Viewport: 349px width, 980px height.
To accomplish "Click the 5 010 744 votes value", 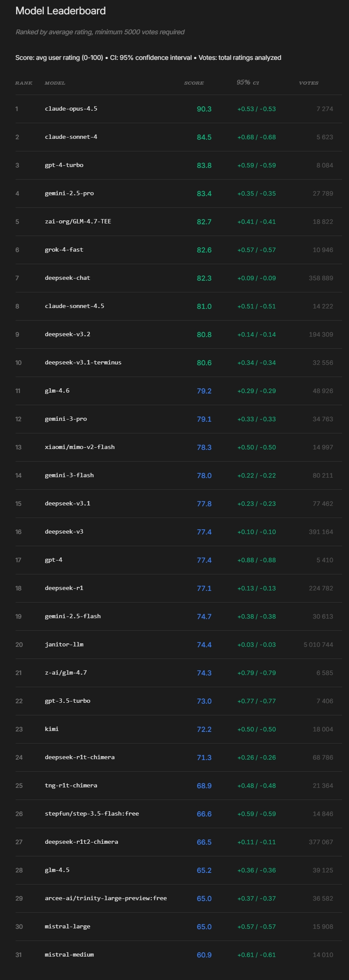I will 318,645.
